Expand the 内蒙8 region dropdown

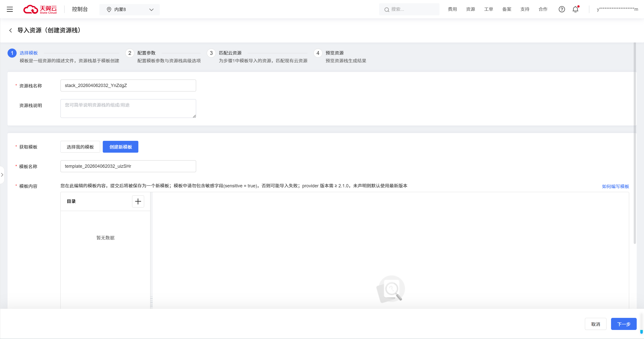[x=151, y=10]
